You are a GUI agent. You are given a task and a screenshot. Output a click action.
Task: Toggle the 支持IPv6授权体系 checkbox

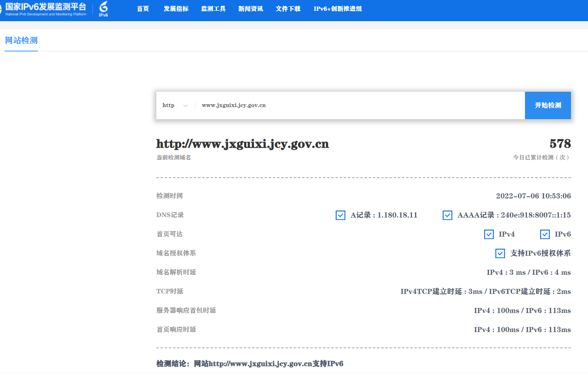[x=500, y=253]
